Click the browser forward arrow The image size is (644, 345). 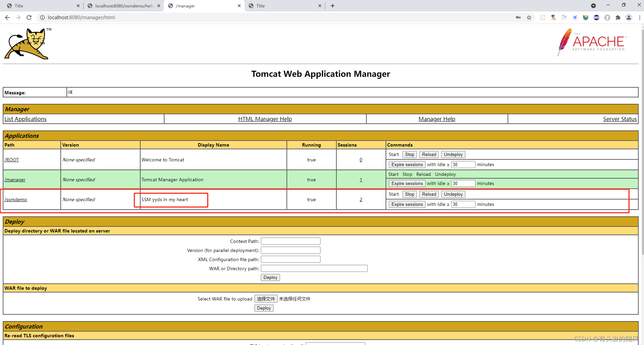pyautogui.click(x=18, y=18)
